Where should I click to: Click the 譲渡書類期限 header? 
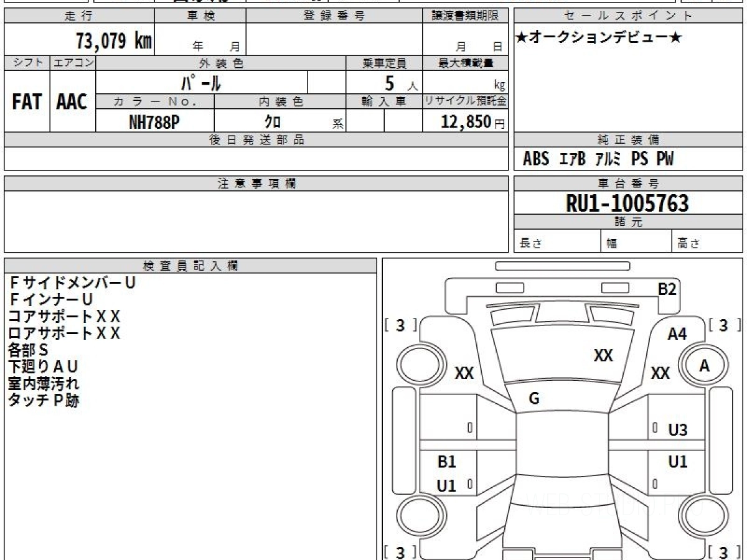(465, 16)
